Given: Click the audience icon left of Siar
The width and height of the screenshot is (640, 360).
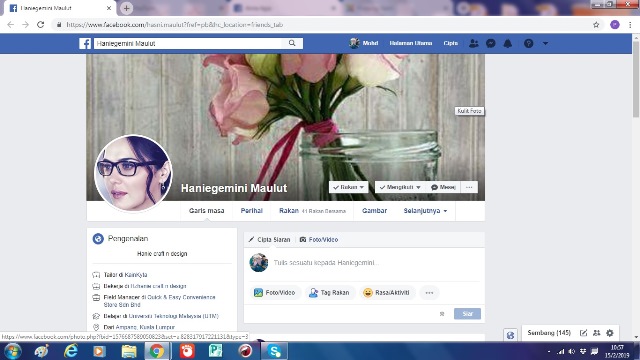Looking at the screenshot, I should [442, 314].
